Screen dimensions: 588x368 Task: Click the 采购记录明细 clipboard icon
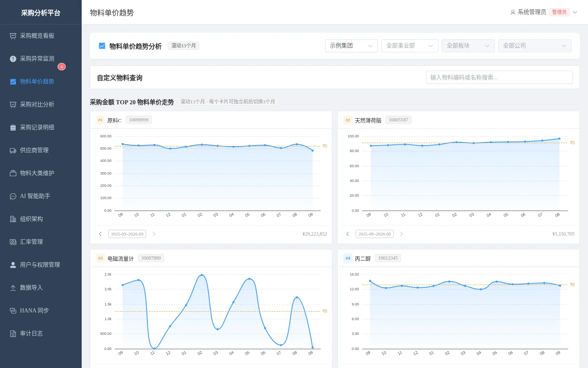pos(13,128)
